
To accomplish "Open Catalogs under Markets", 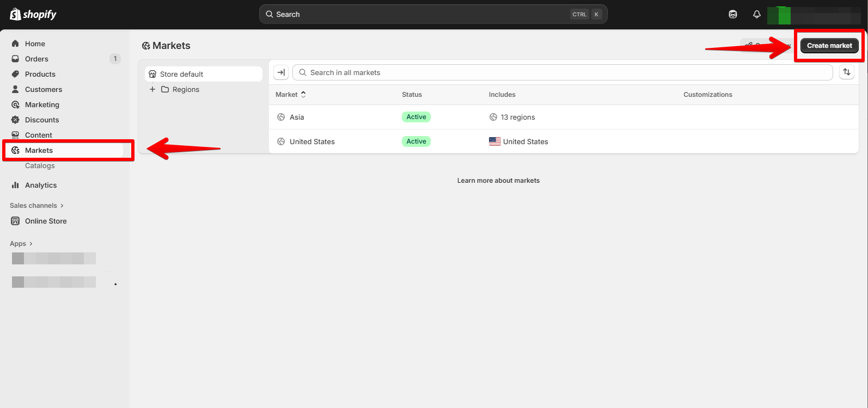I will click(x=40, y=165).
